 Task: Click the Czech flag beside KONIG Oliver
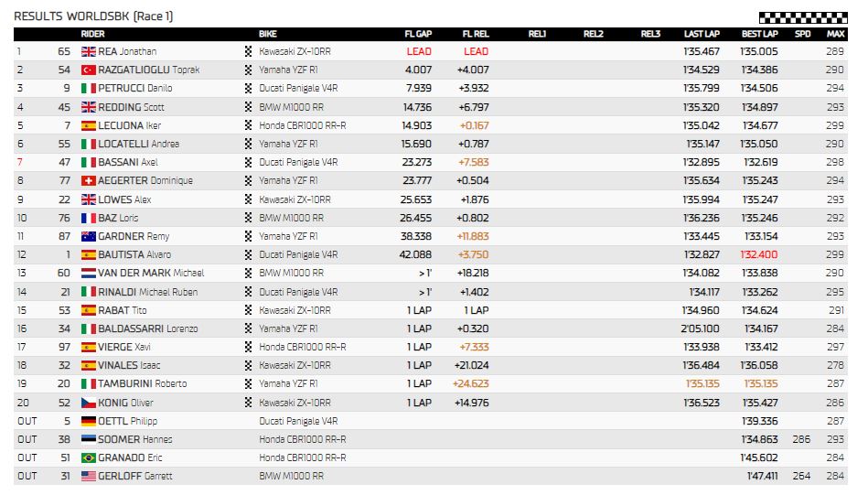click(x=89, y=403)
